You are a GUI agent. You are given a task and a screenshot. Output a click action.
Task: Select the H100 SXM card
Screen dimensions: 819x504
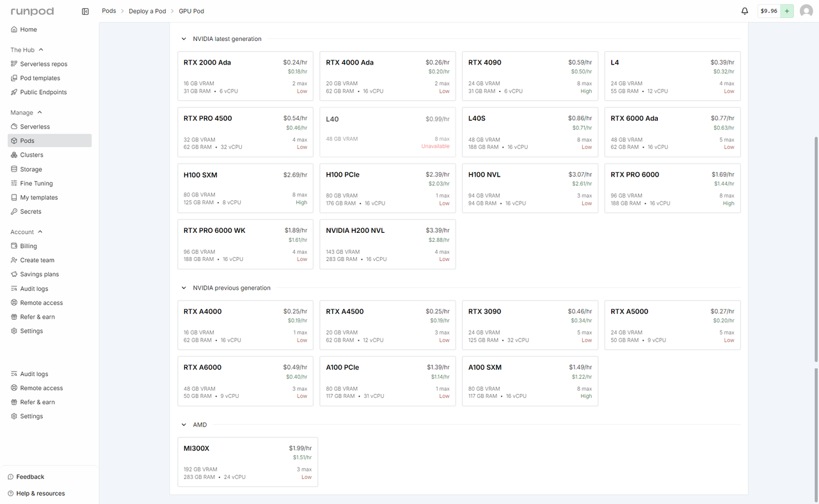click(x=245, y=188)
